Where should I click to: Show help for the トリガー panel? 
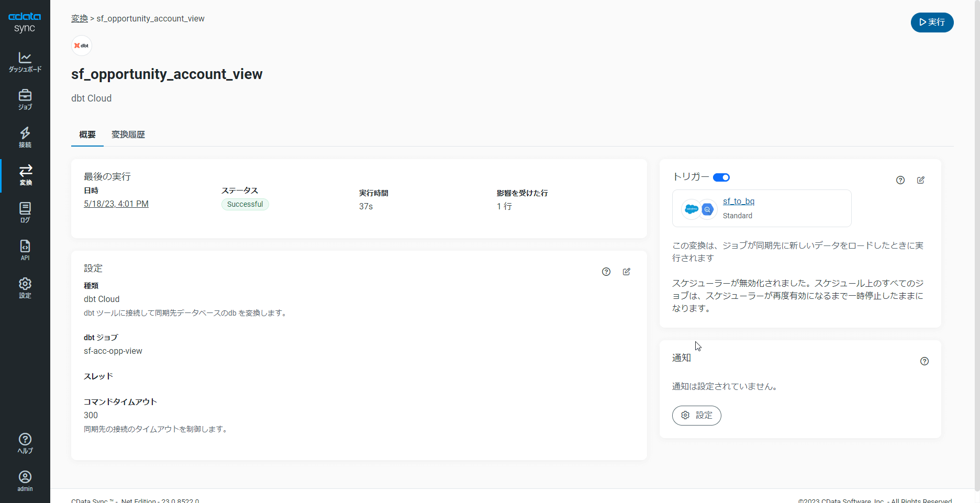click(900, 180)
